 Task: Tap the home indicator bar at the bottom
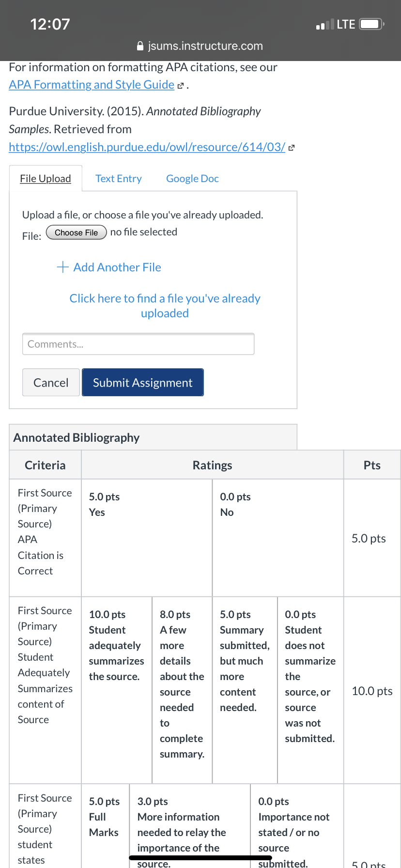tap(200, 858)
